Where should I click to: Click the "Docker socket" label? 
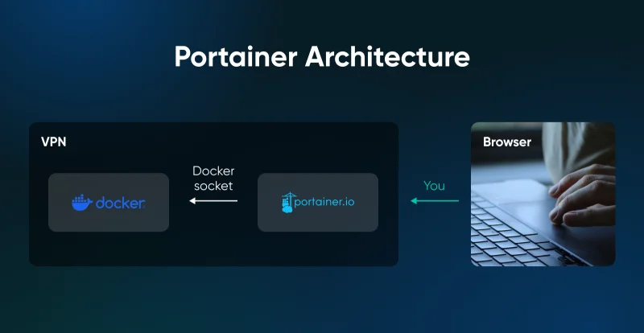[213, 179]
